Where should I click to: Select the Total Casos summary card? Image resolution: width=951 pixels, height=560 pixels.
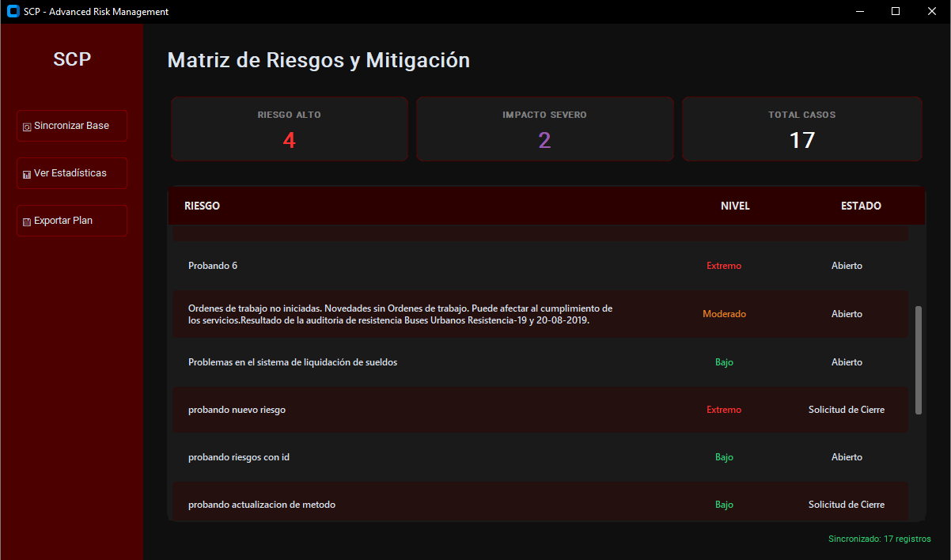point(801,130)
